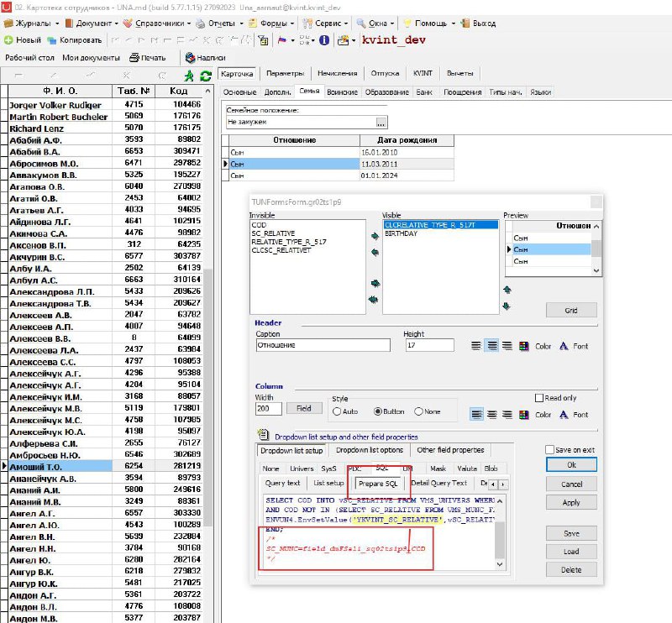Enable the Read only checkbox

(x=539, y=398)
